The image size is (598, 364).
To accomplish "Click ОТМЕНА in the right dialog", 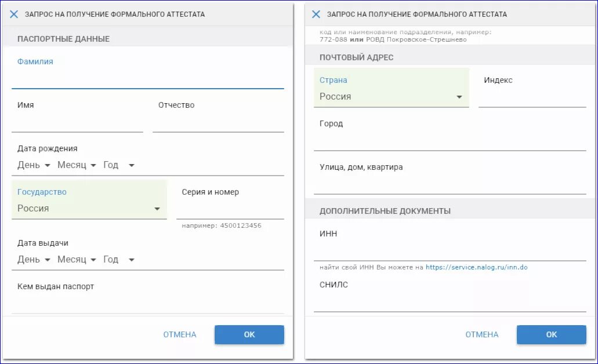I will click(481, 334).
